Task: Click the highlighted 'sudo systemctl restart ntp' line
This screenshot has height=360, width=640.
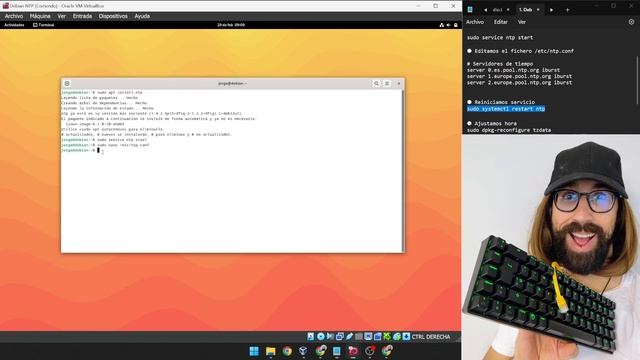Action: [506, 109]
